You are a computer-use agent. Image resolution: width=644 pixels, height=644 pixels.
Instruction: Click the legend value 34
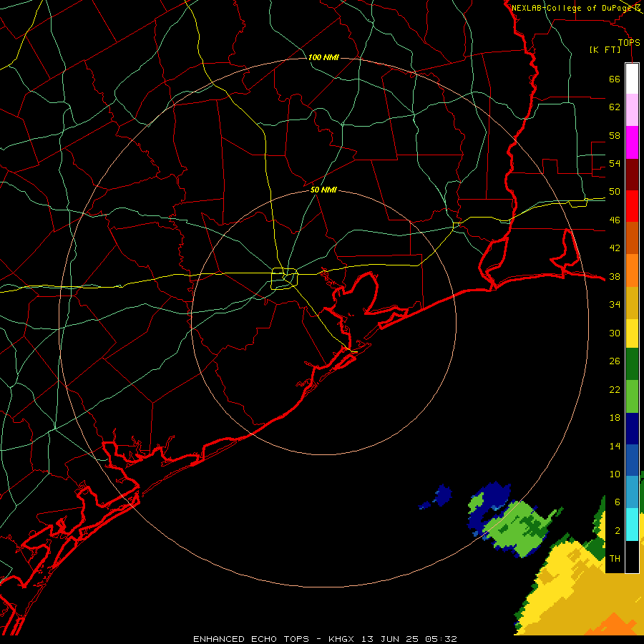(615, 305)
